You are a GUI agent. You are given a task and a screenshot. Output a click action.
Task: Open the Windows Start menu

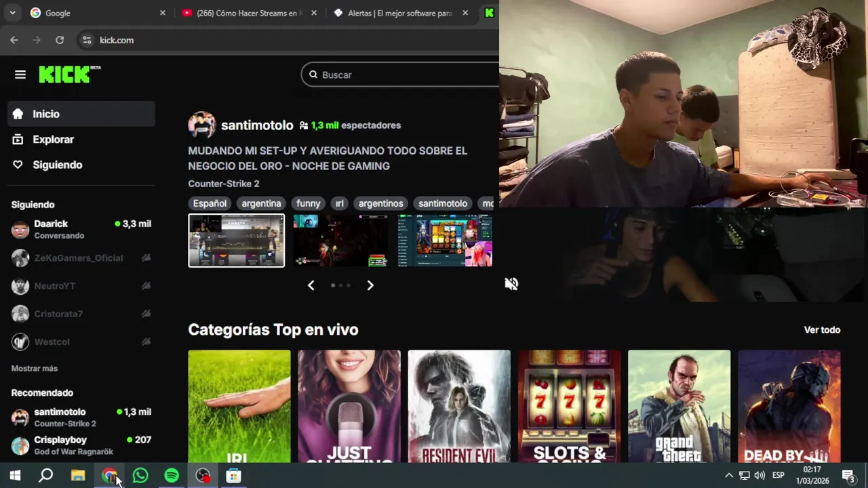(x=15, y=476)
